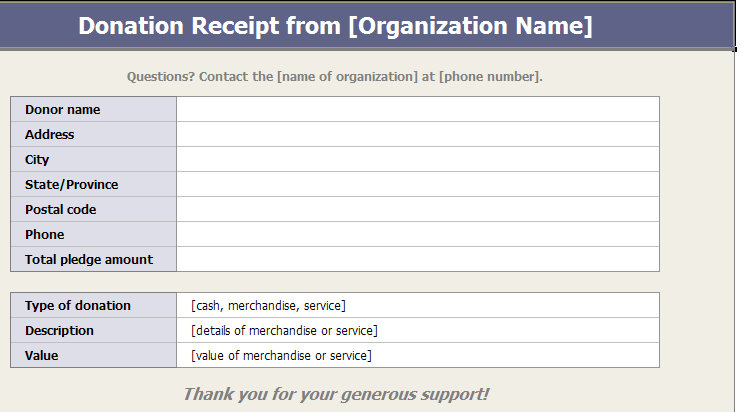Select the [value of merchandise or service] cell
The image size is (742, 412).
[x=418, y=356]
